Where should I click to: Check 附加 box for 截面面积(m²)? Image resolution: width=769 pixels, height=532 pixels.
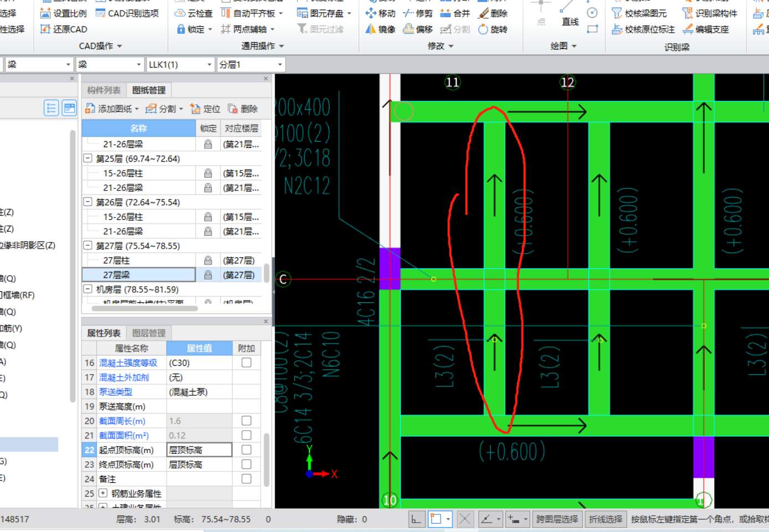coord(246,435)
